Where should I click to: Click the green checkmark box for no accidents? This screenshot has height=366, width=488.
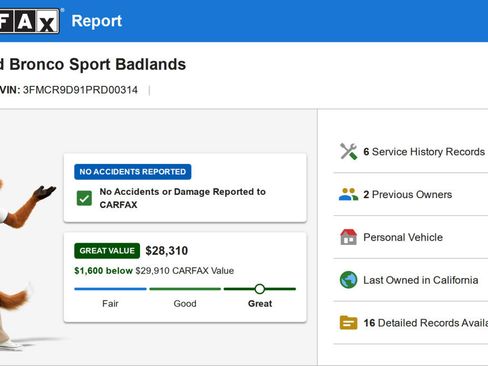pyautogui.click(x=84, y=198)
